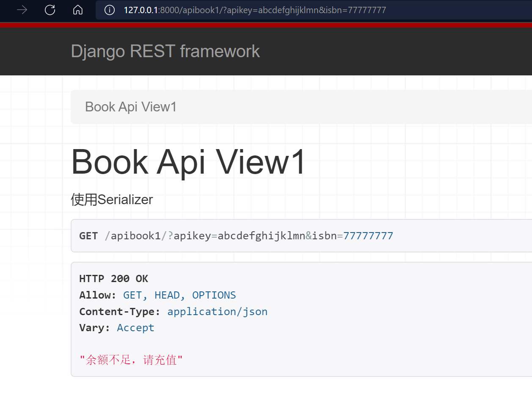Open the Django REST framework brand link
Screen dimensions: 532x396
165,51
